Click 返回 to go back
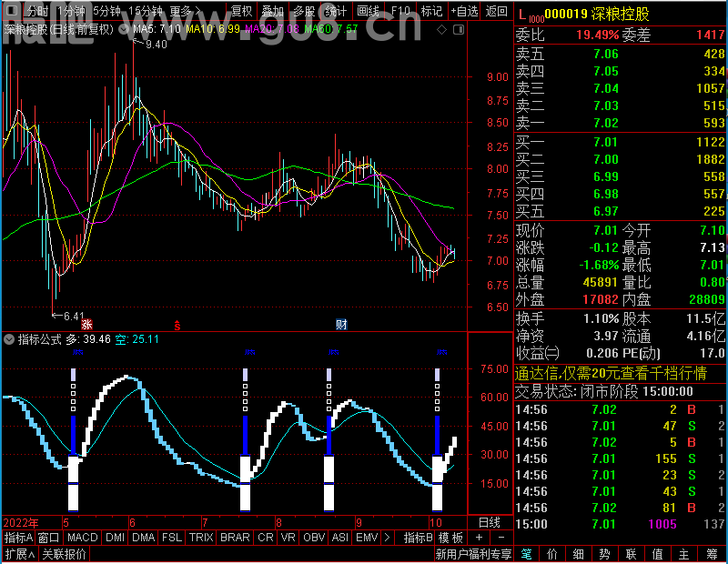 (x=496, y=11)
